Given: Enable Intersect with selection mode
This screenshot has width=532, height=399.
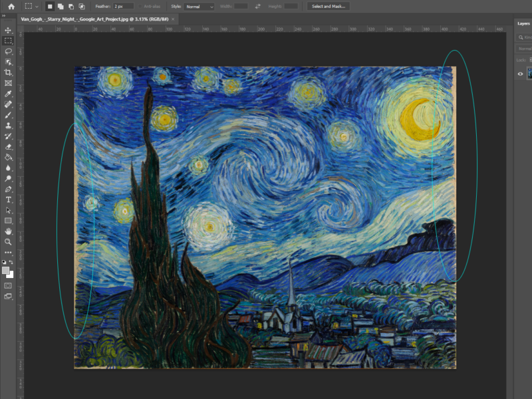Looking at the screenshot, I should pos(80,7).
